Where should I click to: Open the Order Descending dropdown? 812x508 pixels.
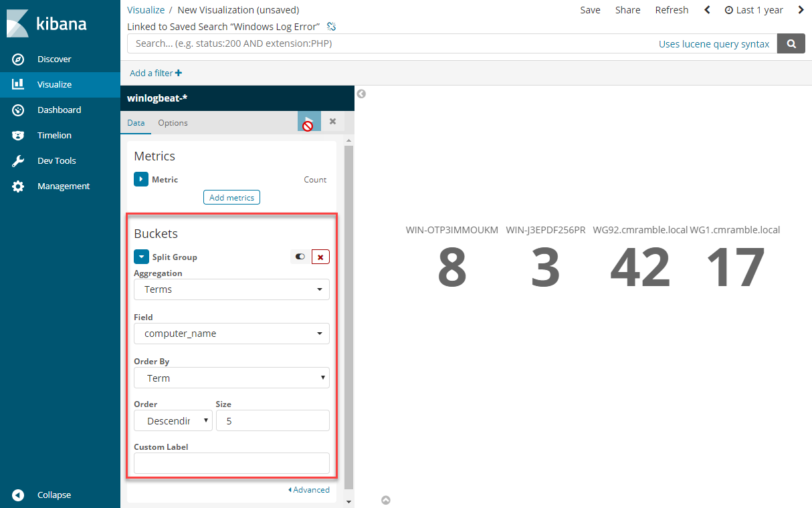173,420
